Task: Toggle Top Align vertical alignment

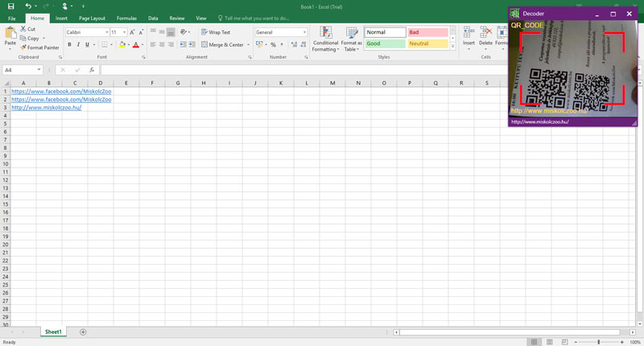Action: click(153, 31)
